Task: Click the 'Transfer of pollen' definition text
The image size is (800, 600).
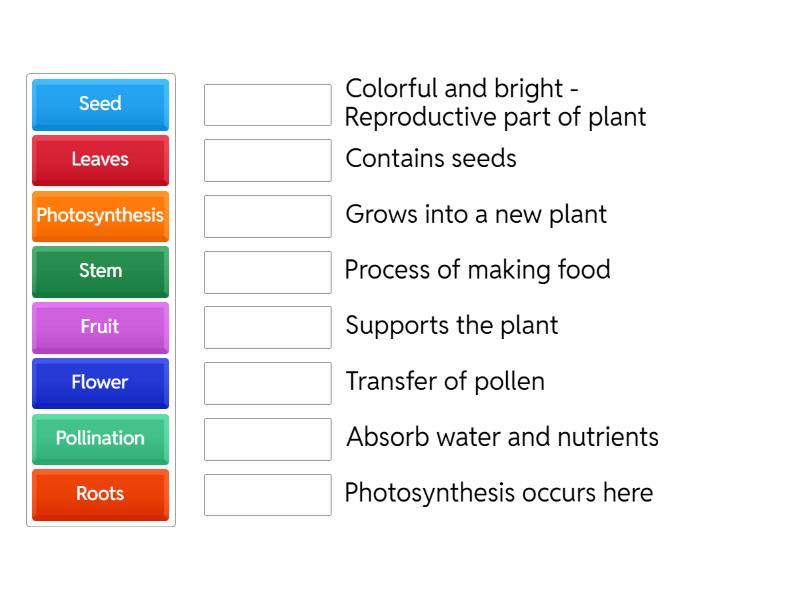Action: (445, 381)
